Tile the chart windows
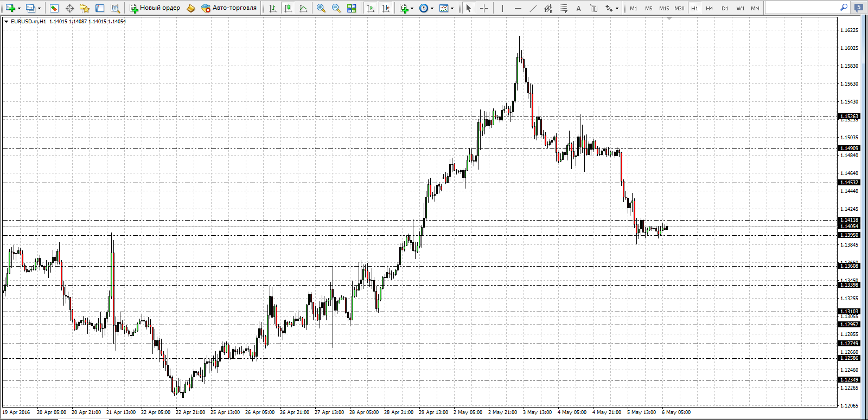The width and height of the screenshot is (868, 420). [x=352, y=8]
